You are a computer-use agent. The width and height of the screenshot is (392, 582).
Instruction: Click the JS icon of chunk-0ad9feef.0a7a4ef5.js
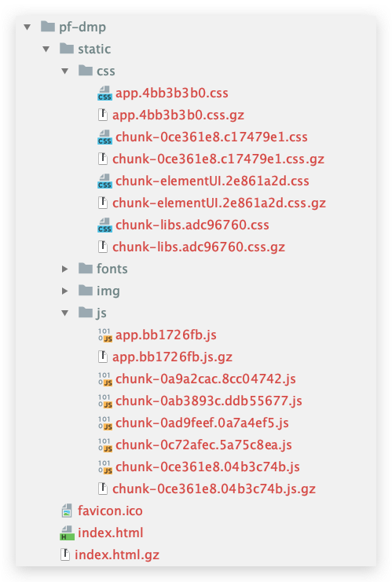(x=105, y=423)
